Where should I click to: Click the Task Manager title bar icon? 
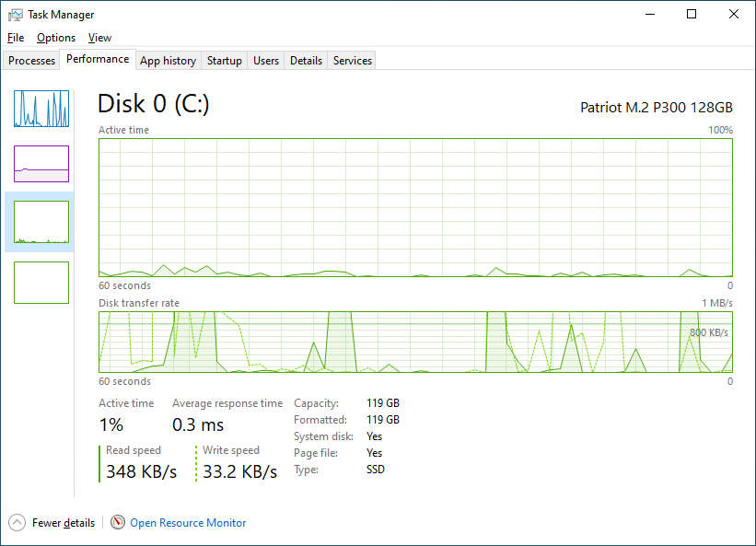click(x=16, y=15)
